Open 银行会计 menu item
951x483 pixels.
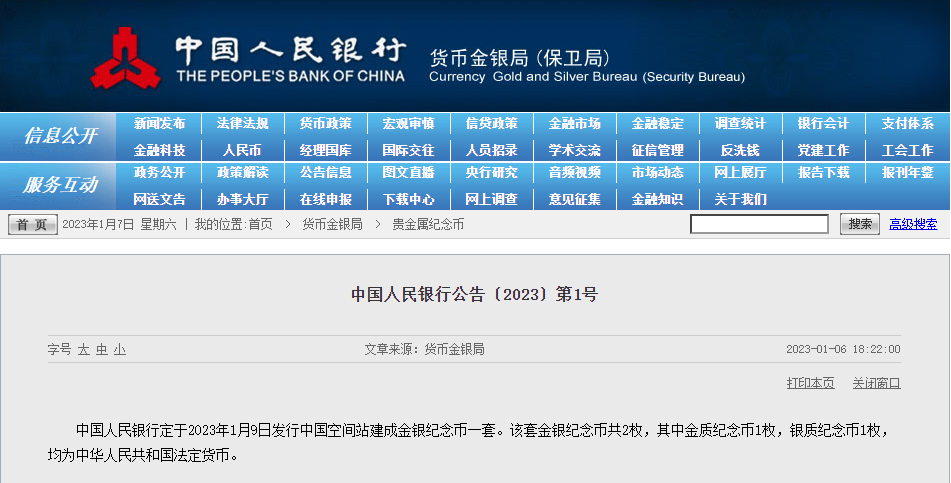(823, 123)
